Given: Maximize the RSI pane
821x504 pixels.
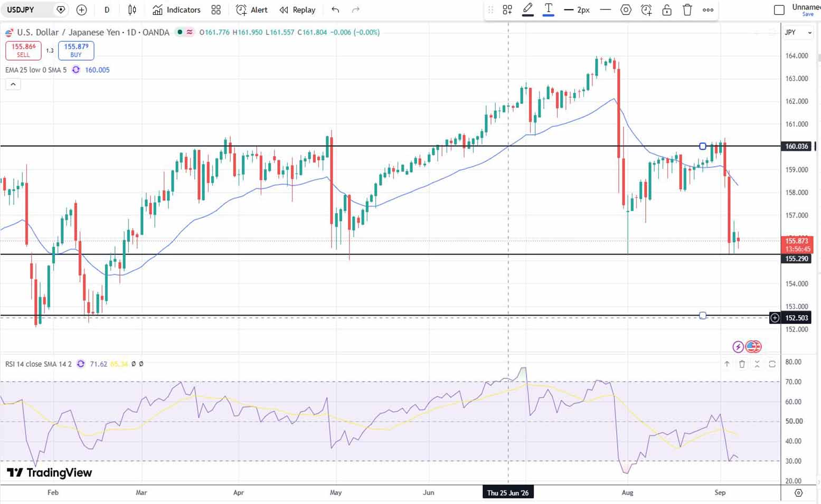Looking at the screenshot, I should (772, 364).
